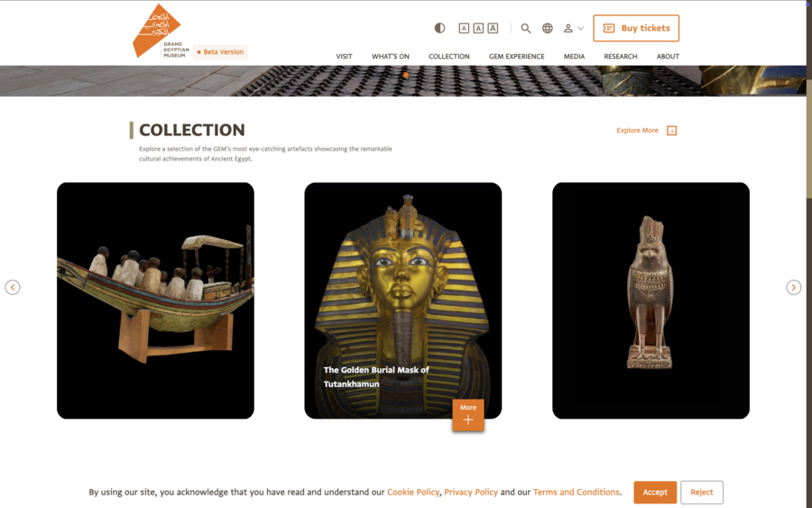Open the VISIT menu
This screenshot has height=508, width=812.
(x=344, y=57)
